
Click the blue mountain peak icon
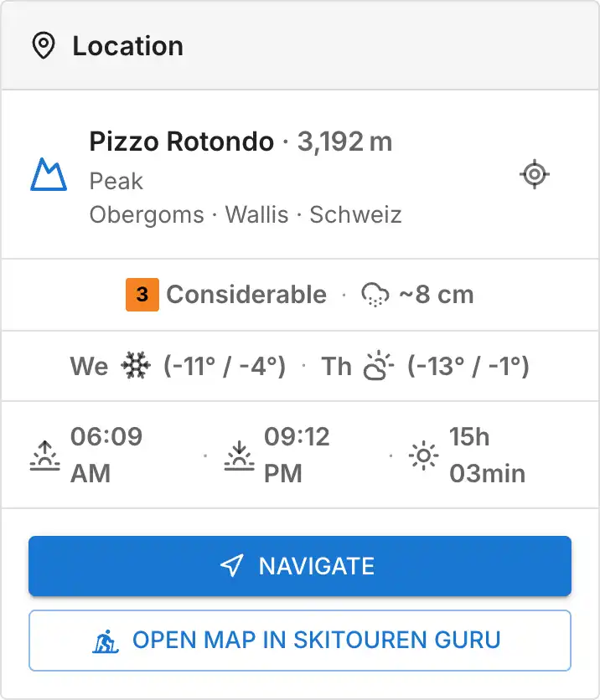coord(49,174)
